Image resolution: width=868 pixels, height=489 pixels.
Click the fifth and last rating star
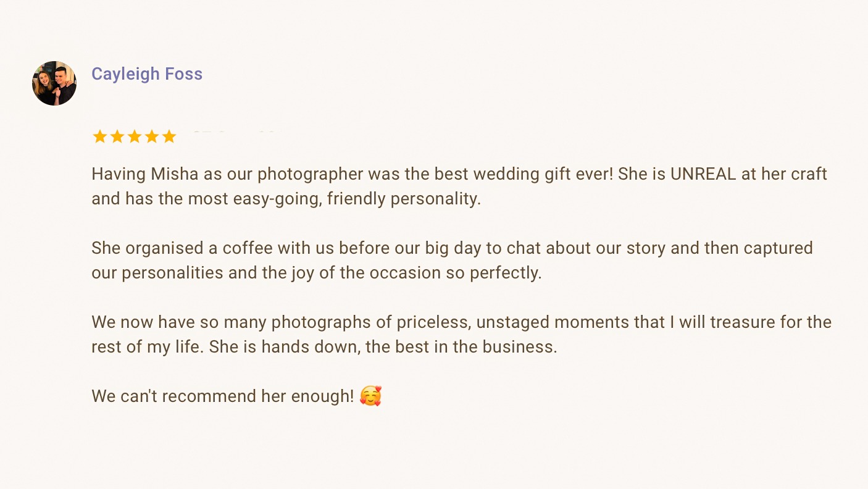pos(169,136)
